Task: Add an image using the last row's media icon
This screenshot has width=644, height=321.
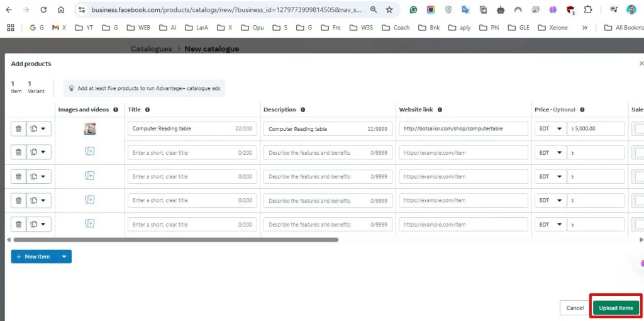Action: tap(89, 223)
